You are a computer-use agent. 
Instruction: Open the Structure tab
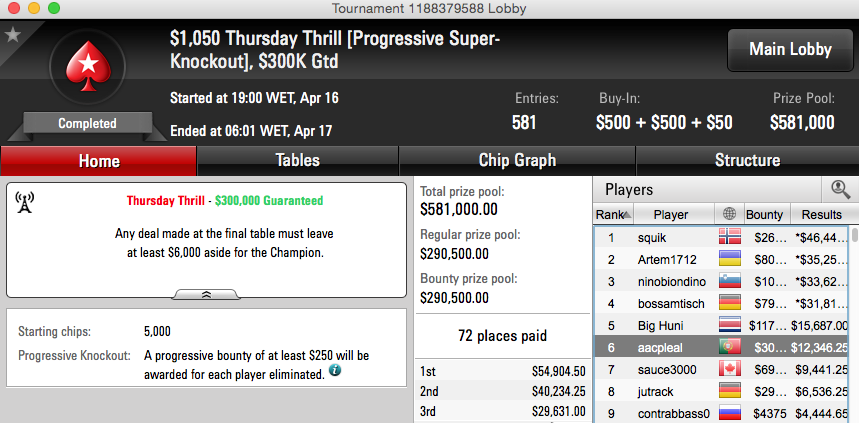coord(747,161)
